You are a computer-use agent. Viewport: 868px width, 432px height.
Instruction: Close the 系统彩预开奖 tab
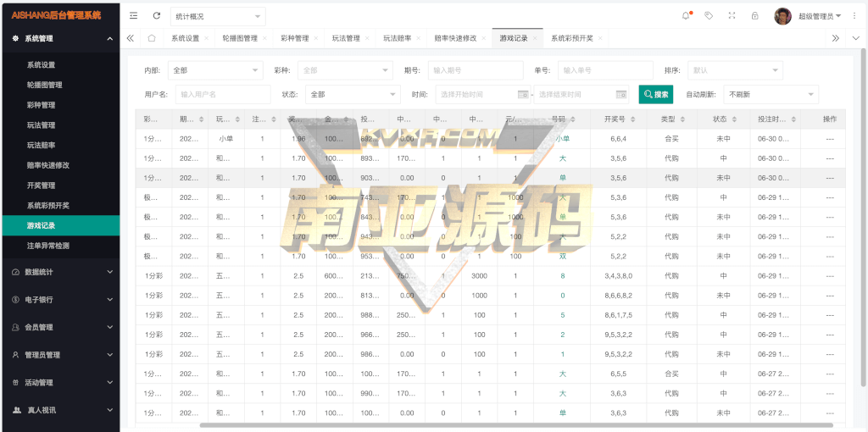coord(600,38)
